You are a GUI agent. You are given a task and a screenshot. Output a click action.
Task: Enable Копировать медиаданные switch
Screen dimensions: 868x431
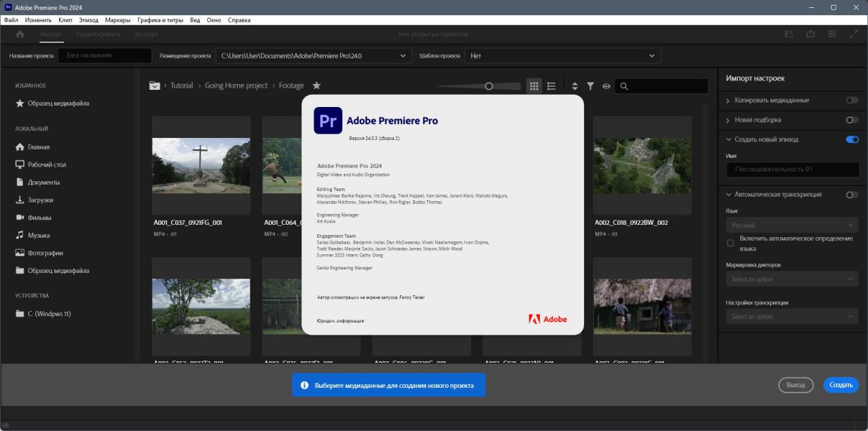[852, 101]
